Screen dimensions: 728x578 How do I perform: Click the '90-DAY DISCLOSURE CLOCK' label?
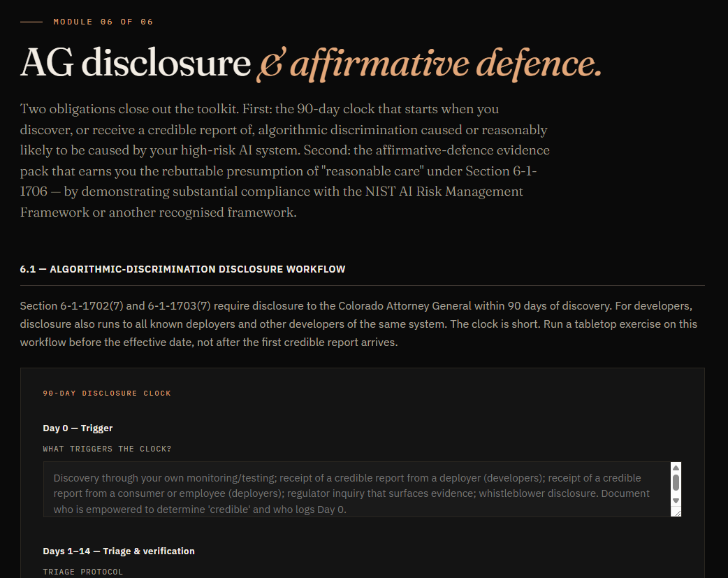107,393
